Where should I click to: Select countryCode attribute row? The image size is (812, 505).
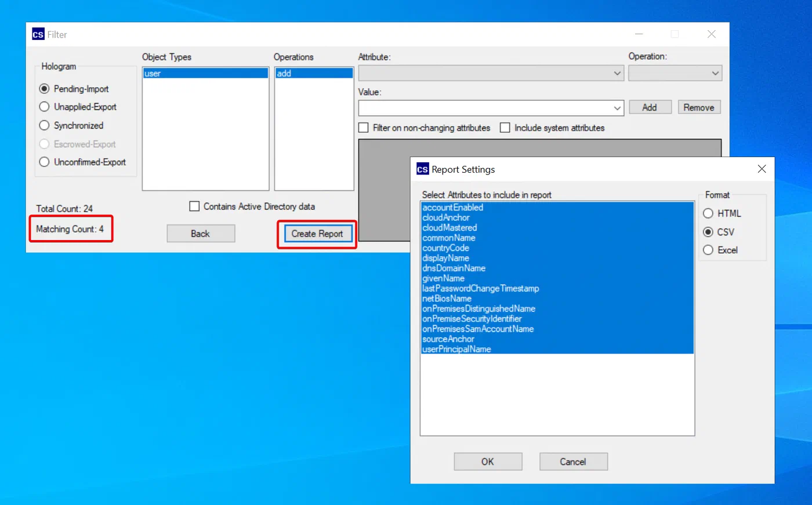click(x=557, y=248)
